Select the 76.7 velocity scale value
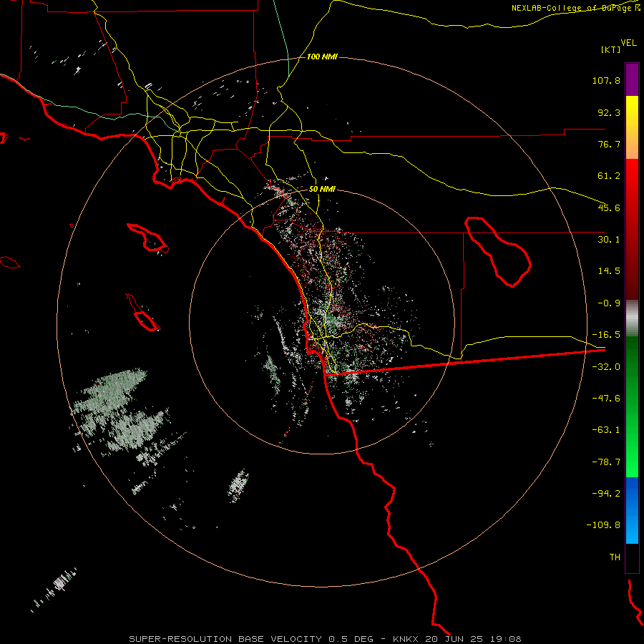 point(609,144)
